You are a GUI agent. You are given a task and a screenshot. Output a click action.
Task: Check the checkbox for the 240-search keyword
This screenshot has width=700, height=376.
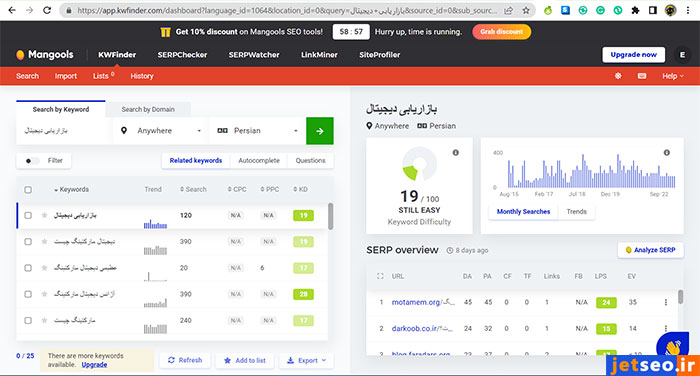click(x=28, y=321)
